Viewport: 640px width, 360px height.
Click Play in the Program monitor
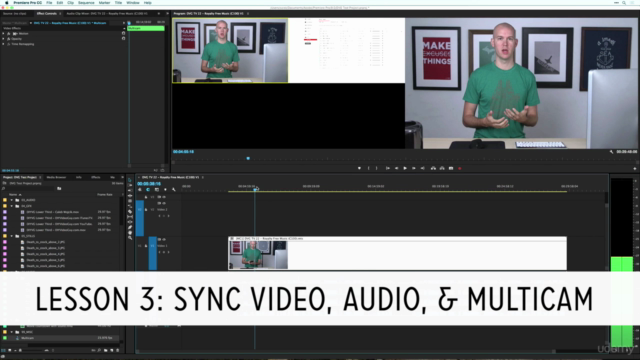(x=405, y=168)
